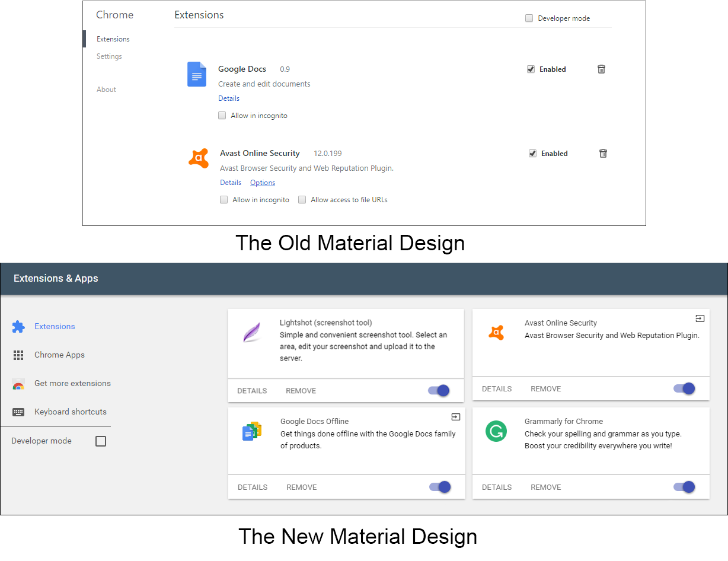
Task: Click the Lightshot feather icon
Action: [252, 332]
